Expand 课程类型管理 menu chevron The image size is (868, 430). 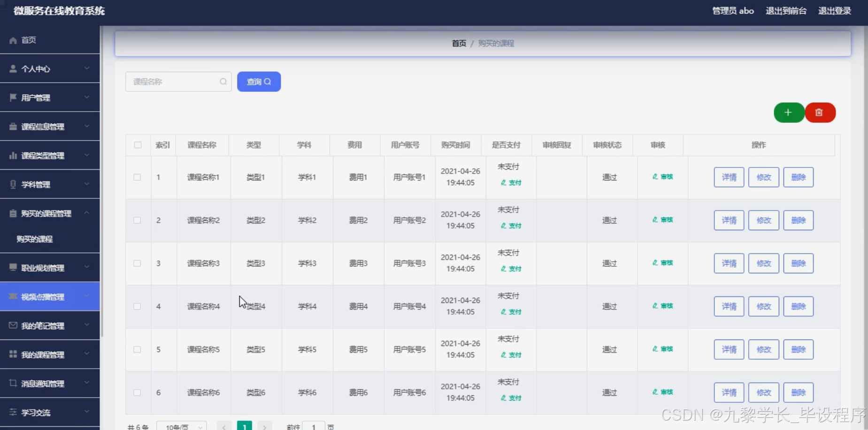(x=87, y=155)
